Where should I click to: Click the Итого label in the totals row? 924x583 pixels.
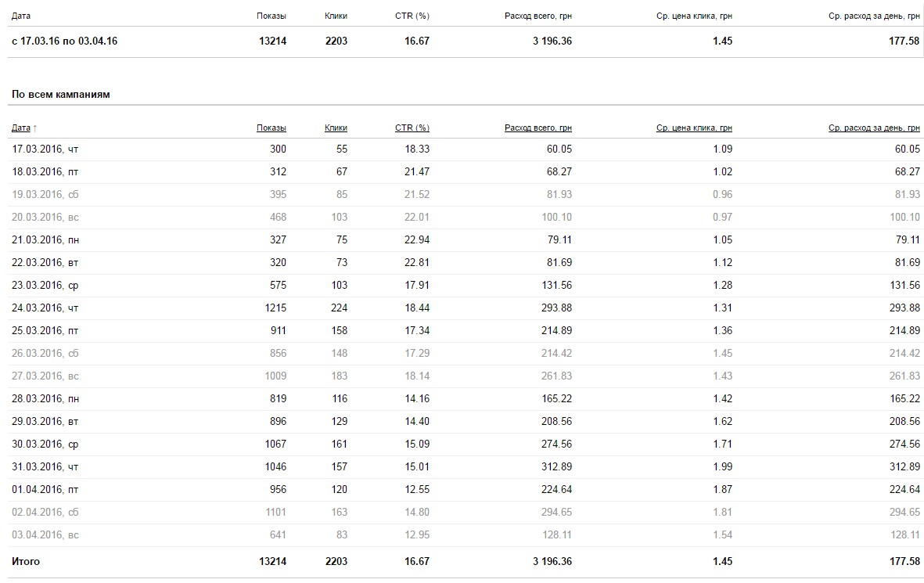point(25,562)
